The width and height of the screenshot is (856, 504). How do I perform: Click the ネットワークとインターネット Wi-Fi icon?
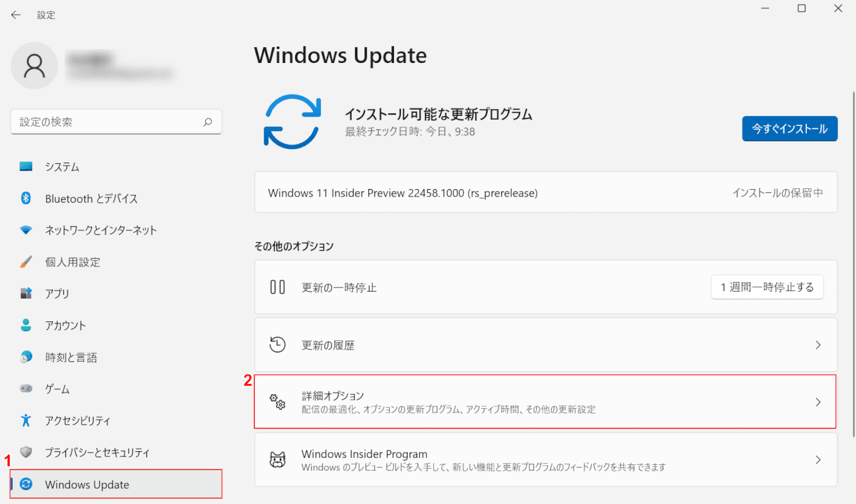pos(26,231)
